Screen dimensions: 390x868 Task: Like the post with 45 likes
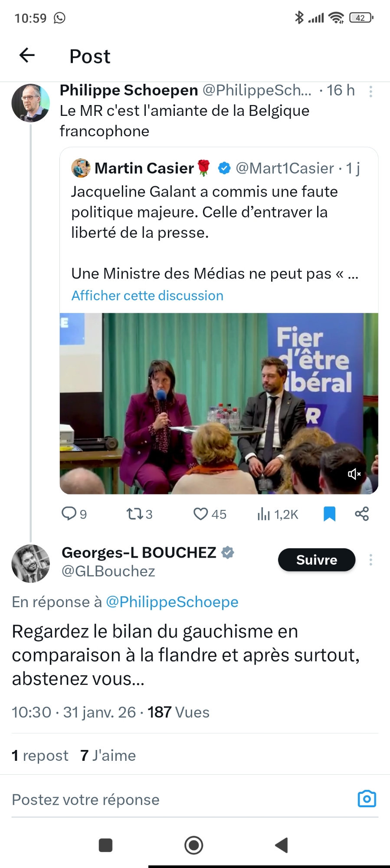200,514
